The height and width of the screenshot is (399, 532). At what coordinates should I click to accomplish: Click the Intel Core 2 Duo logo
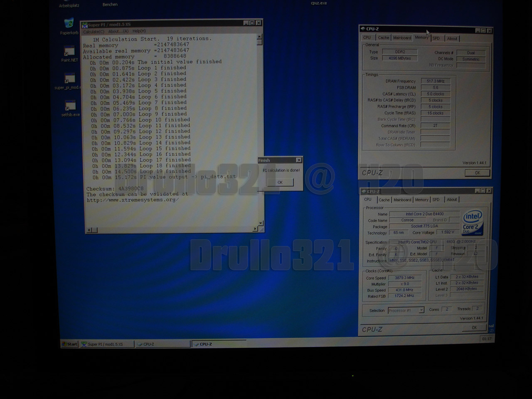pos(473,222)
